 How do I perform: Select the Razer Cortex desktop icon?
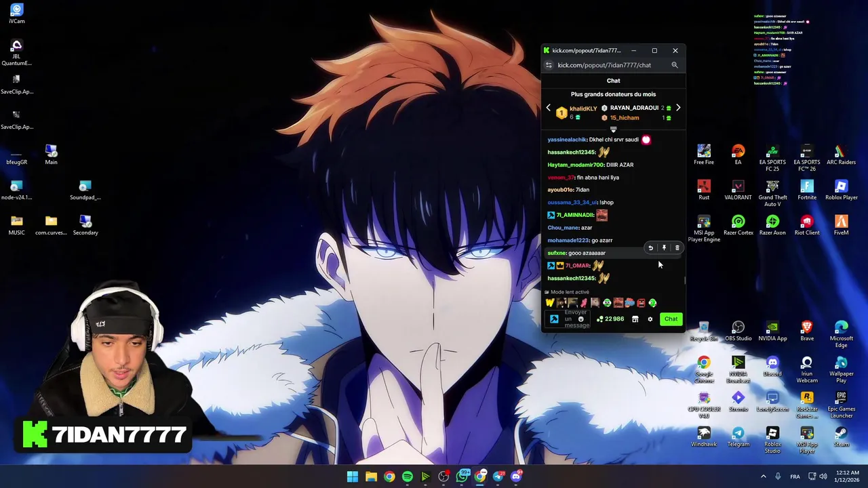738,225
